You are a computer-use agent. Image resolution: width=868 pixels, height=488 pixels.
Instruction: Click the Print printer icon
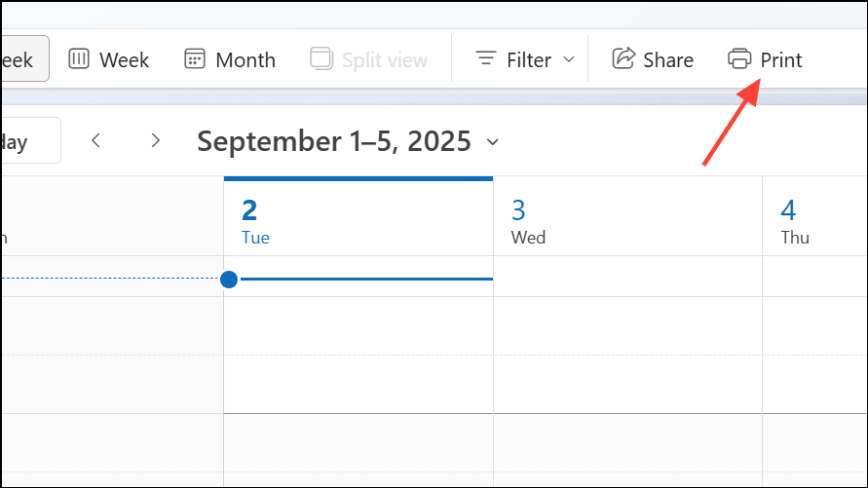coord(739,58)
